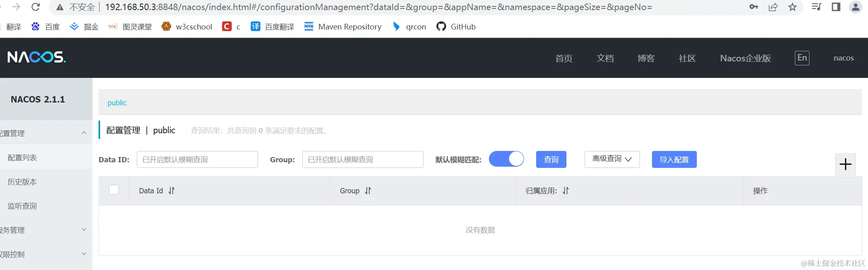Screen dimensions: 868x270
Task: Go forward in browser history
Action: point(16,7)
